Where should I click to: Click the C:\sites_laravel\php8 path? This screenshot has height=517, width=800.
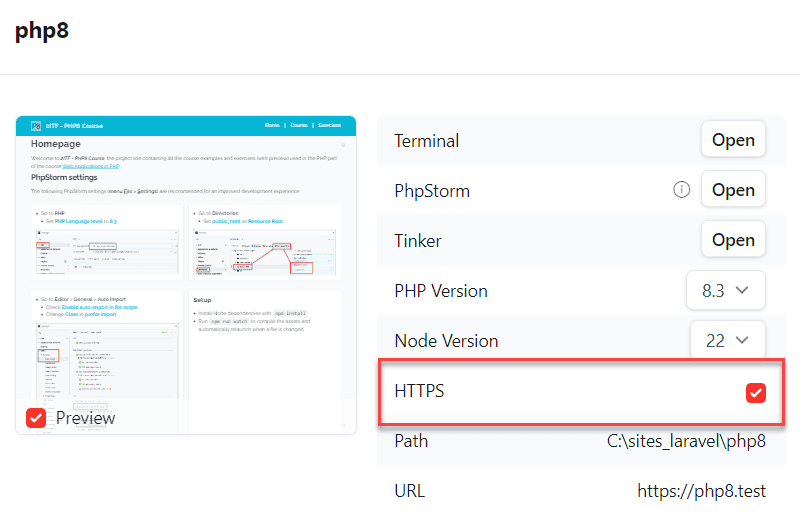point(686,440)
